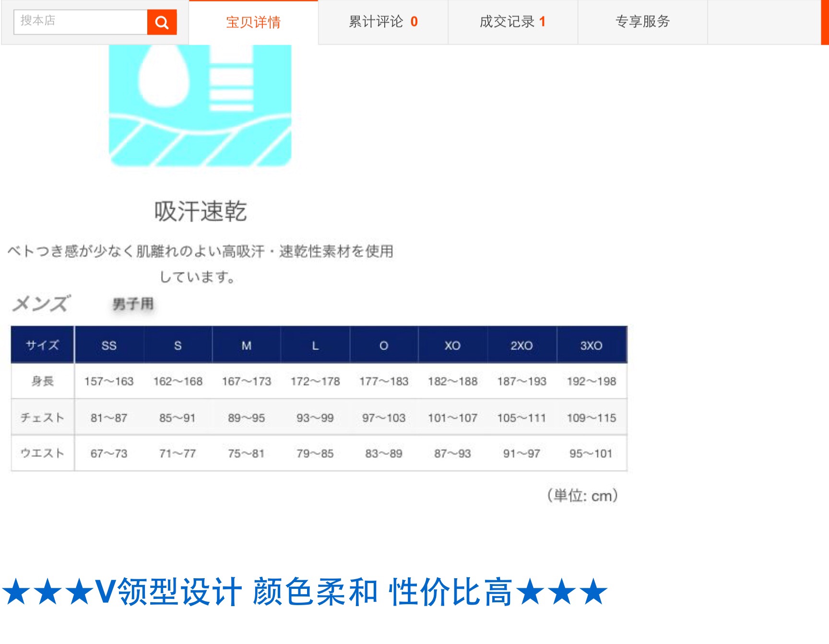
Task: Select the SS size column header
Action: pyautogui.click(x=109, y=346)
